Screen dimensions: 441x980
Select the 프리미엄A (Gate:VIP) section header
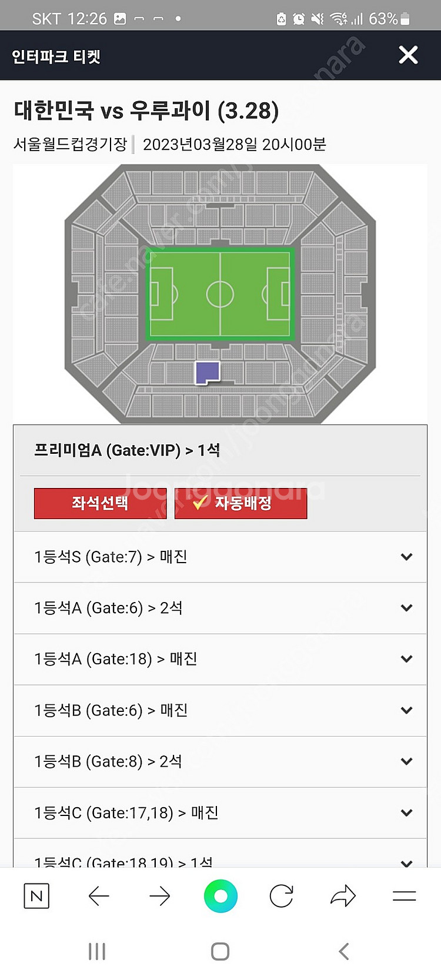(220, 450)
